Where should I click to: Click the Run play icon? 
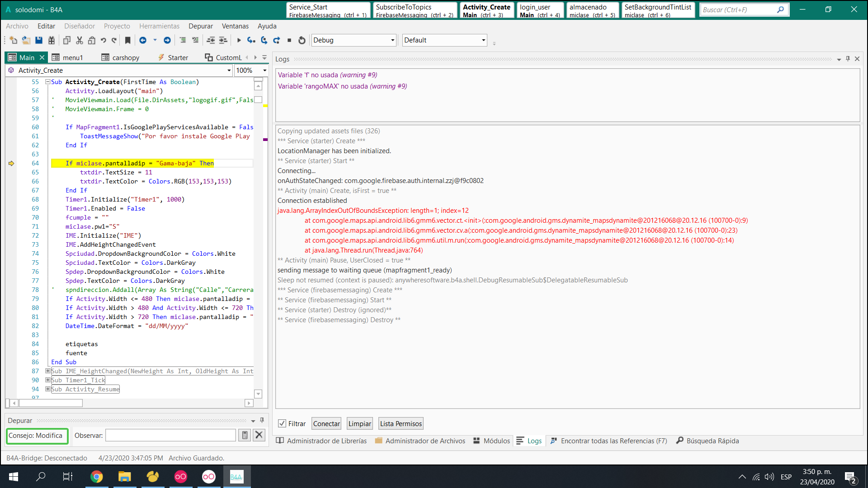click(239, 41)
